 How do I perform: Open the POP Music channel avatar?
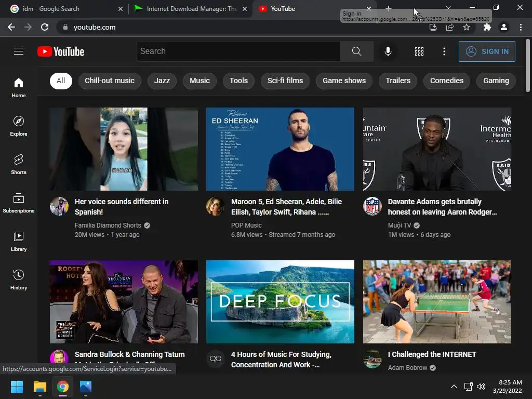[216, 206]
